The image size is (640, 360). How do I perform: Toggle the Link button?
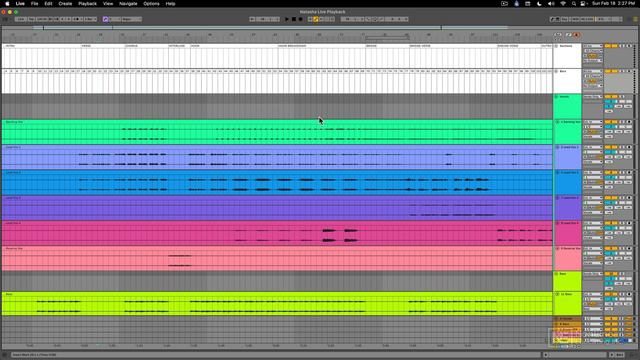tap(20, 19)
